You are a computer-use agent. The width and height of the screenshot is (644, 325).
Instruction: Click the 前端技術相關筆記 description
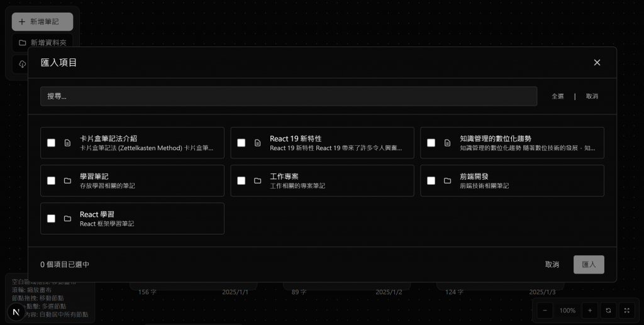click(484, 186)
